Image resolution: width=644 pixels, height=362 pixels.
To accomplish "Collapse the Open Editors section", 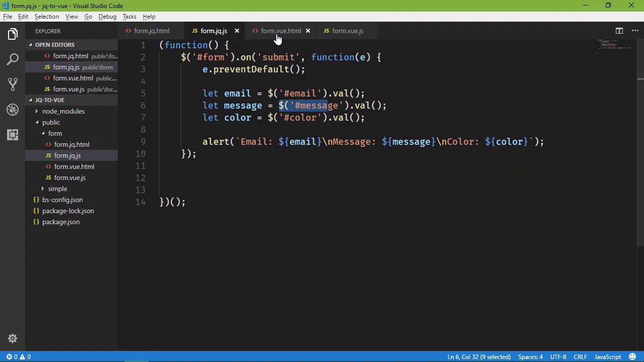I will pos(71,45).
